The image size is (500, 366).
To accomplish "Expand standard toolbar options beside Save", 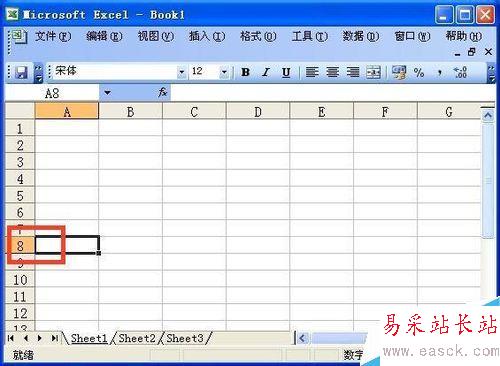I will (x=39, y=73).
